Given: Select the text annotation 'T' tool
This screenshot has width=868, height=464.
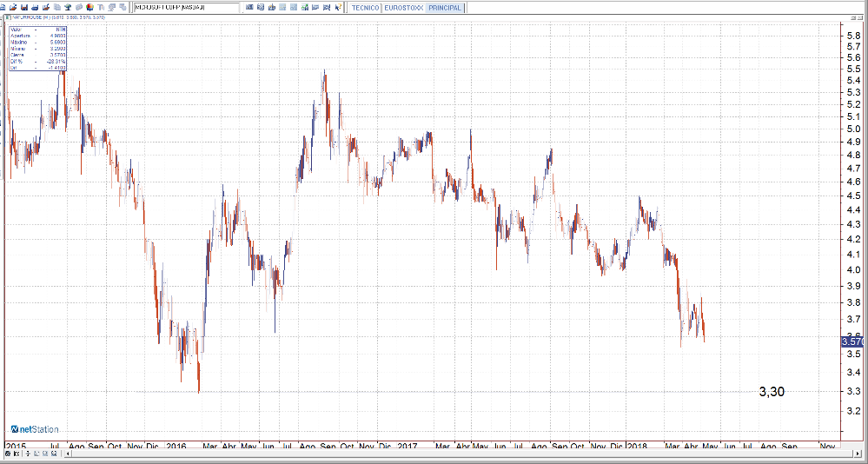Looking at the screenshot, I should pos(101,7).
